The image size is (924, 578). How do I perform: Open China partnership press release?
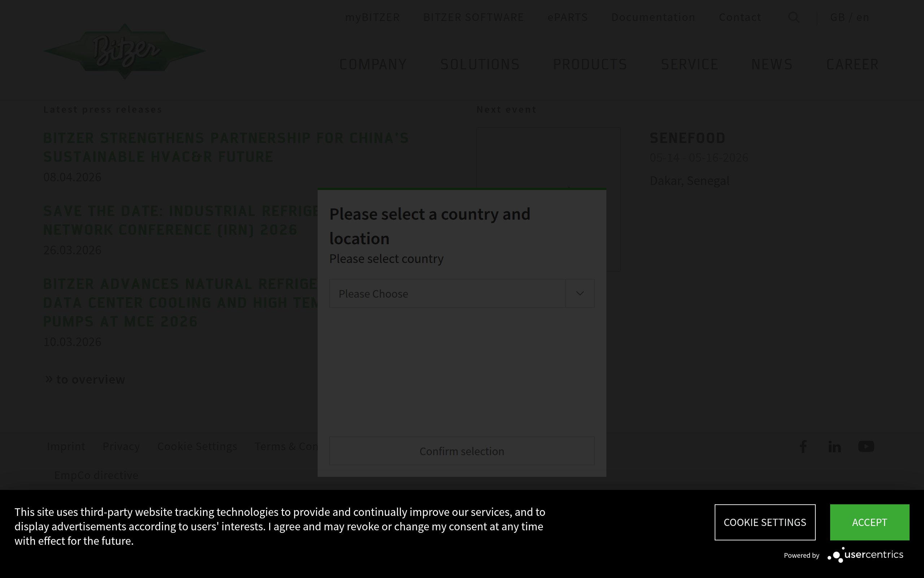[226, 147]
